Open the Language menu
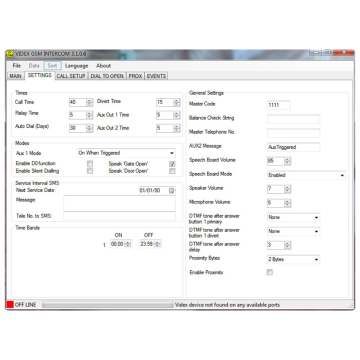 77,66
